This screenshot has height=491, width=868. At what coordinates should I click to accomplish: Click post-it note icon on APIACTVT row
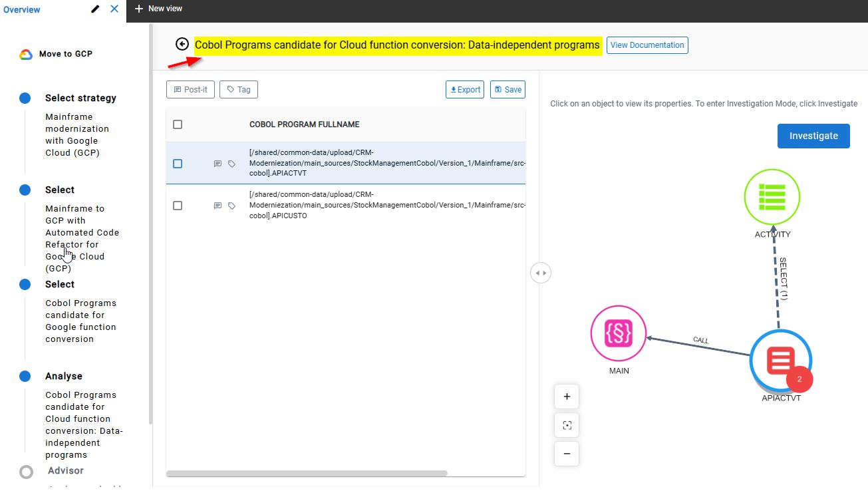(x=217, y=164)
